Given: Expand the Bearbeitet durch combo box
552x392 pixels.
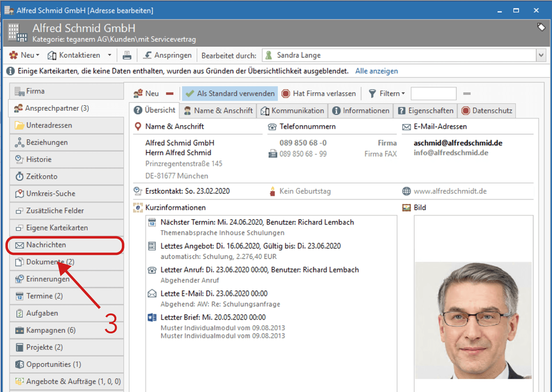Looking at the screenshot, I should (541, 55).
